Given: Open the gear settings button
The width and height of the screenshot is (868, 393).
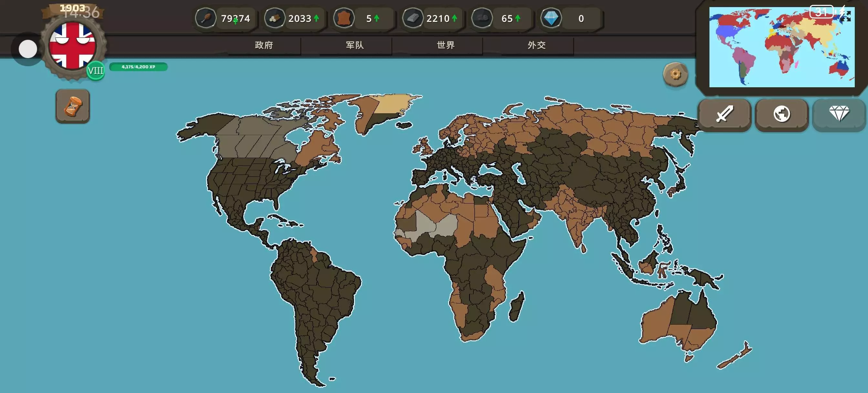Looking at the screenshot, I should (x=675, y=74).
